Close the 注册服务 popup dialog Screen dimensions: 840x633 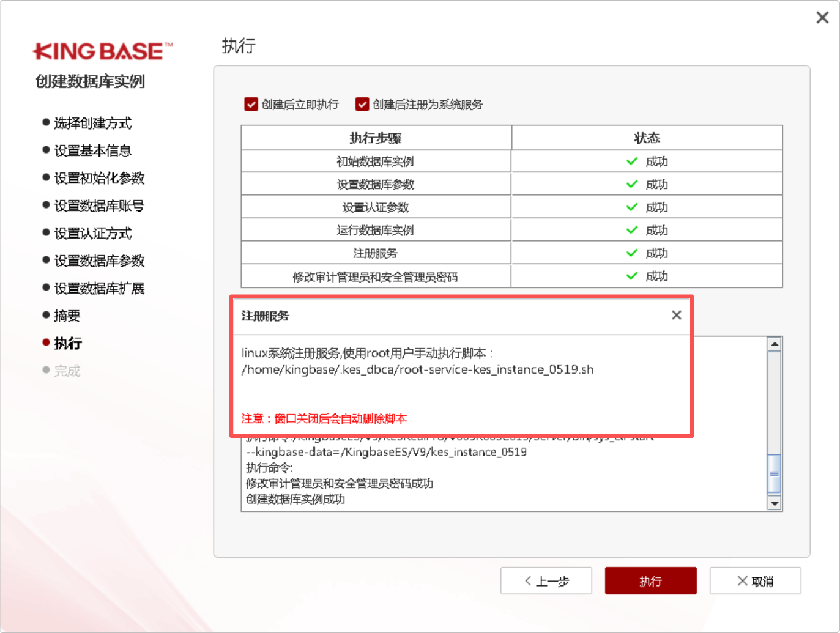point(676,315)
